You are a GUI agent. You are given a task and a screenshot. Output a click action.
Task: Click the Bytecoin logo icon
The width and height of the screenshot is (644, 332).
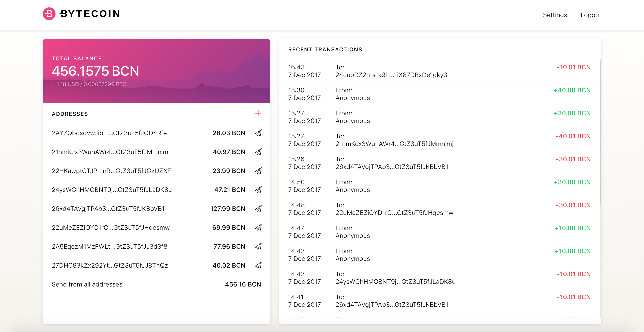pos(49,14)
